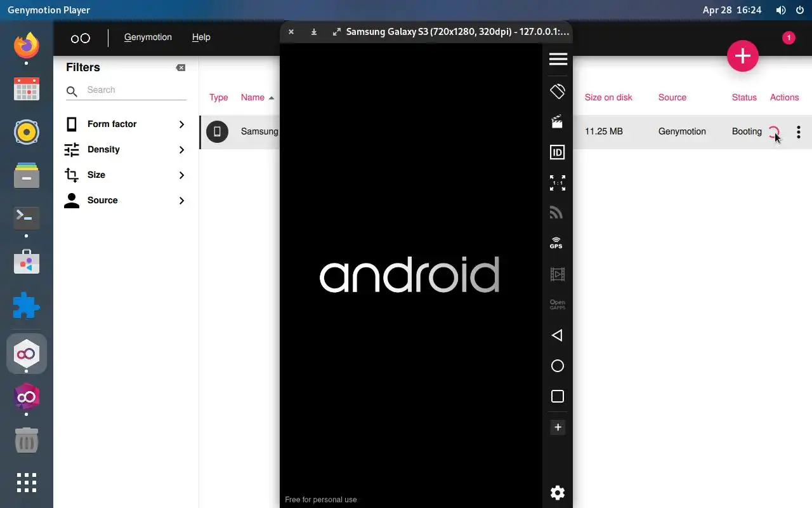Open the GPS widget
The image size is (812, 508).
pos(556,243)
